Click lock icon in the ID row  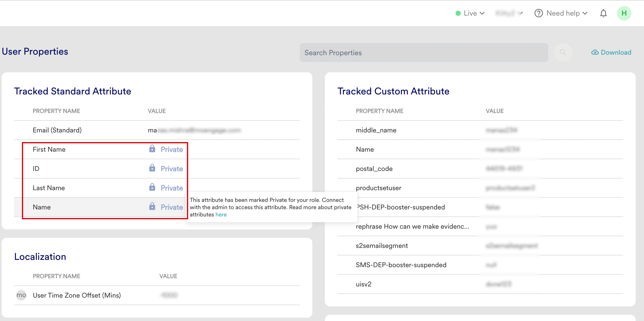point(152,168)
